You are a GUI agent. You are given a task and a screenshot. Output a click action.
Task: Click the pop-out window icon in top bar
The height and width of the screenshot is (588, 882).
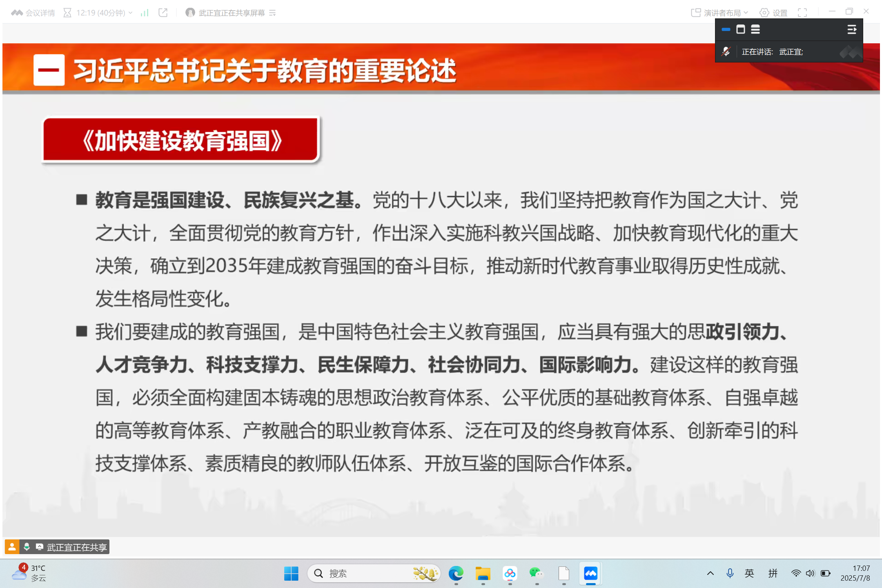click(x=163, y=13)
